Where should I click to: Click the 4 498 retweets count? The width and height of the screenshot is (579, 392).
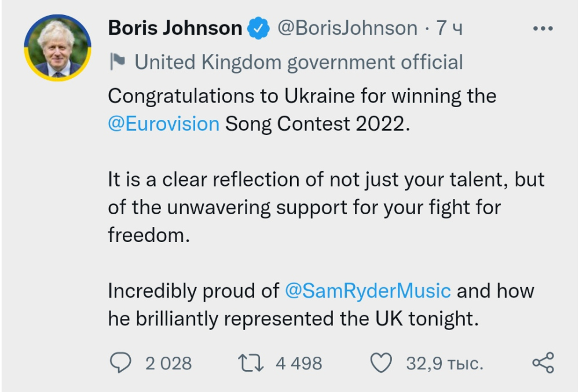pyautogui.click(x=299, y=363)
